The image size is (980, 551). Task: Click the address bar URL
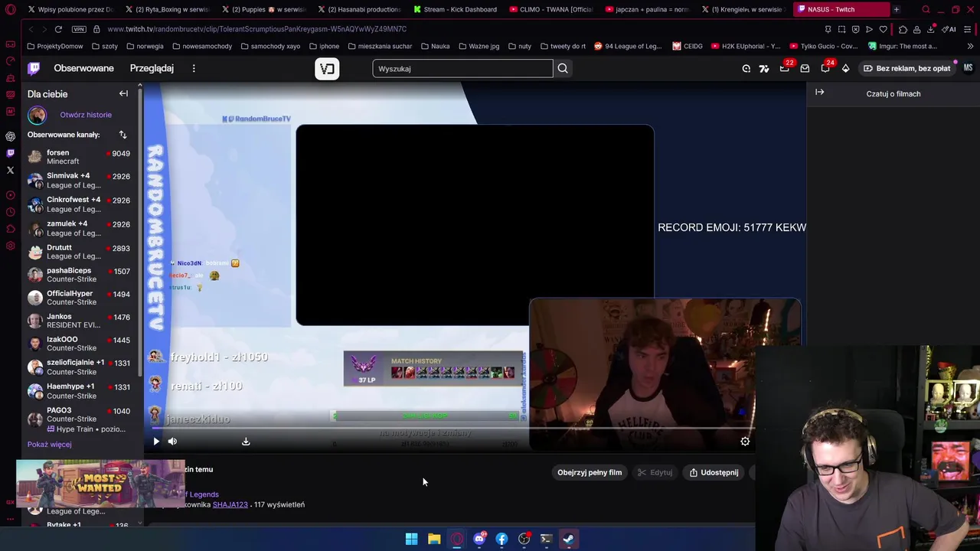click(x=257, y=29)
